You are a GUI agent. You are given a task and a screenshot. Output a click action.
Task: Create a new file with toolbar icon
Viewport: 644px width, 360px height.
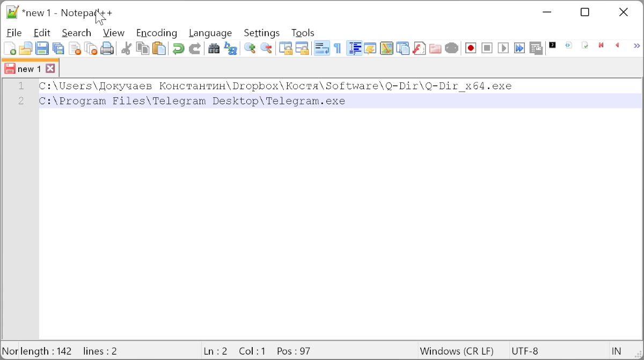click(x=10, y=48)
